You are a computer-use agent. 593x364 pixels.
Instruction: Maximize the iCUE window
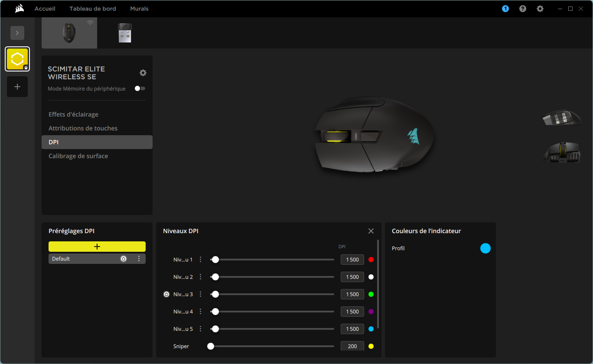[x=570, y=9]
